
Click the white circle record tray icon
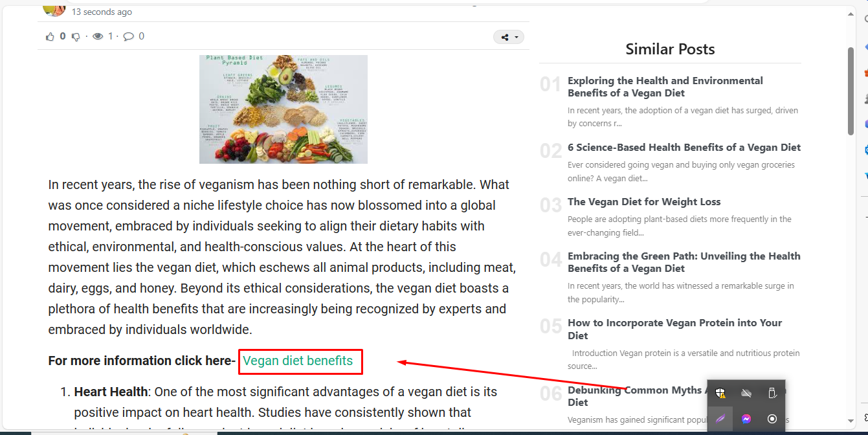click(x=772, y=419)
